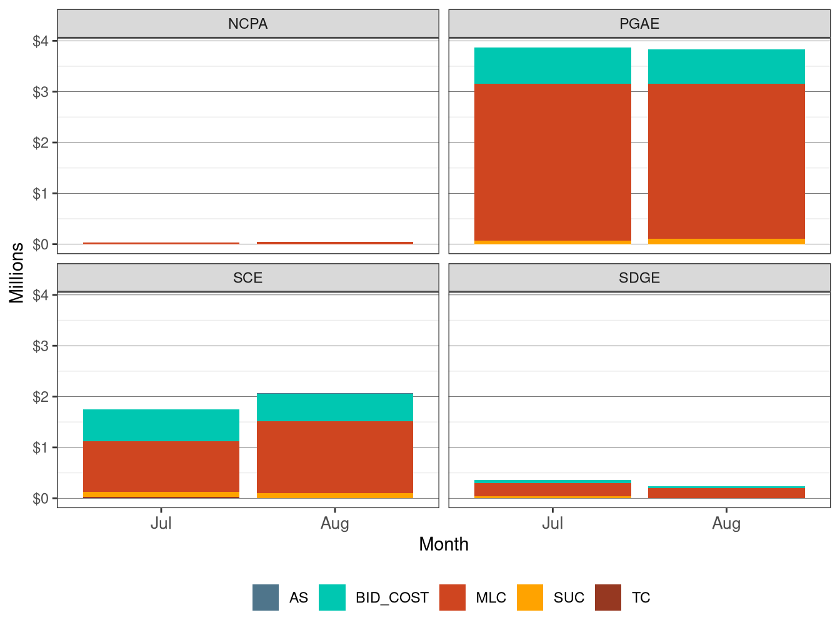Select the PGAE facet strip title
Screen dimensions: 840x630
click(639, 24)
